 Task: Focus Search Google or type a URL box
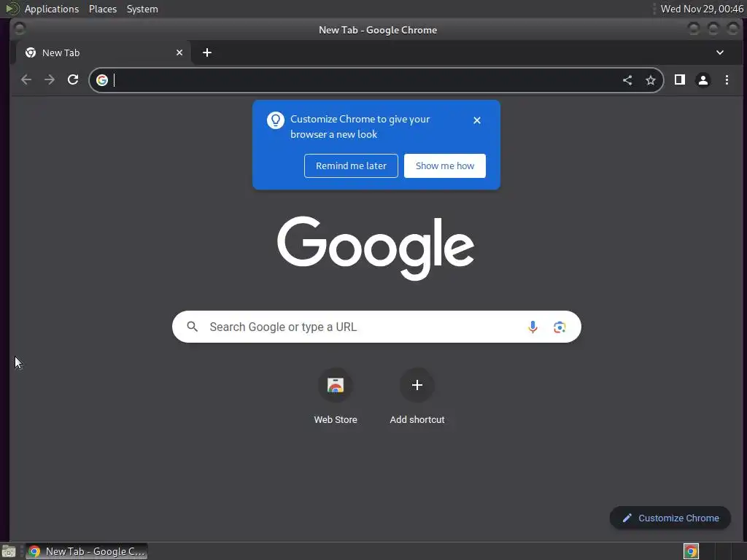click(x=376, y=327)
